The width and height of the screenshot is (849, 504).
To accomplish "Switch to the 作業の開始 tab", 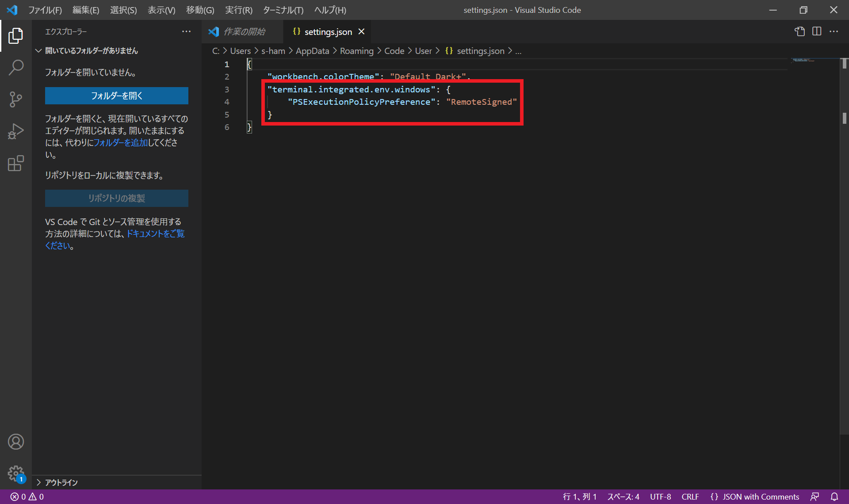I will point(244,31).
